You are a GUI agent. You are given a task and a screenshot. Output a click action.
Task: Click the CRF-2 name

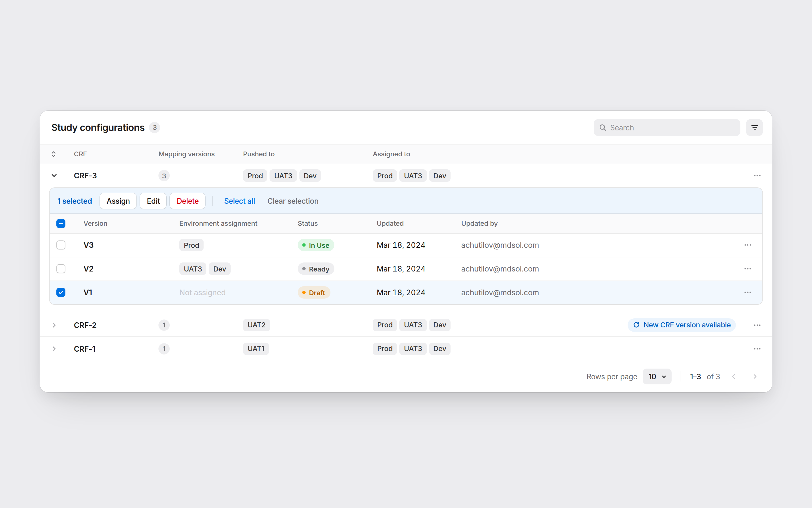click(85, 325)
